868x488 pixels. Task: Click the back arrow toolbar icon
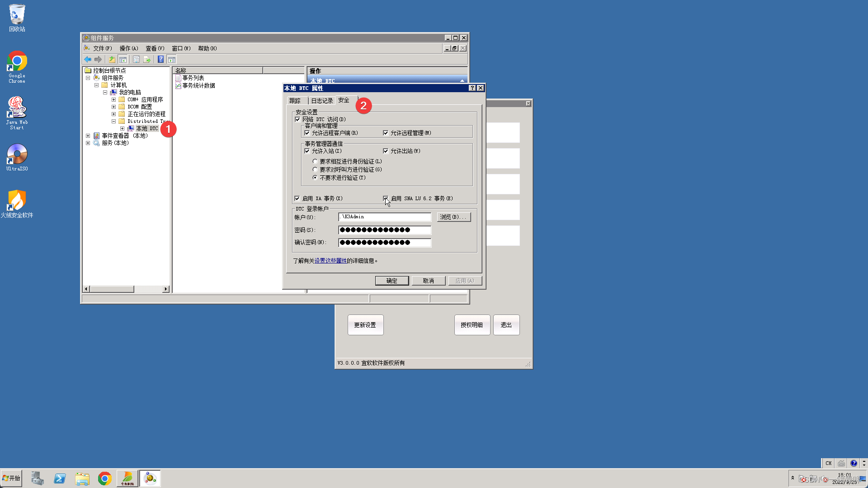88,59
